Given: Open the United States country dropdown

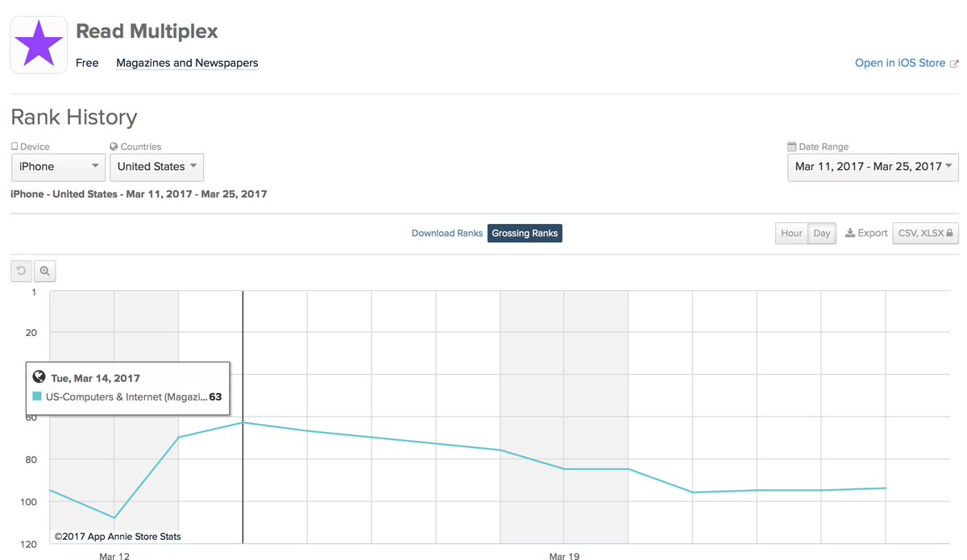Looking at the screenshot, I should click(156, 167).
